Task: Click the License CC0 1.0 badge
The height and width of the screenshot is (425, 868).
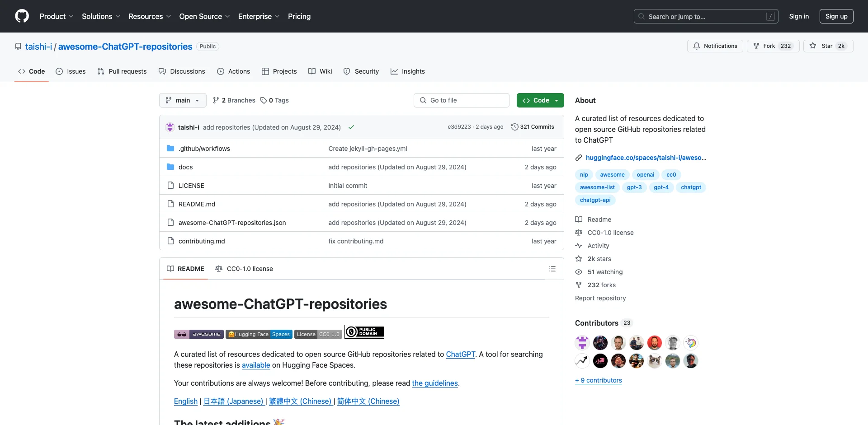Action: tap(318, 334)
